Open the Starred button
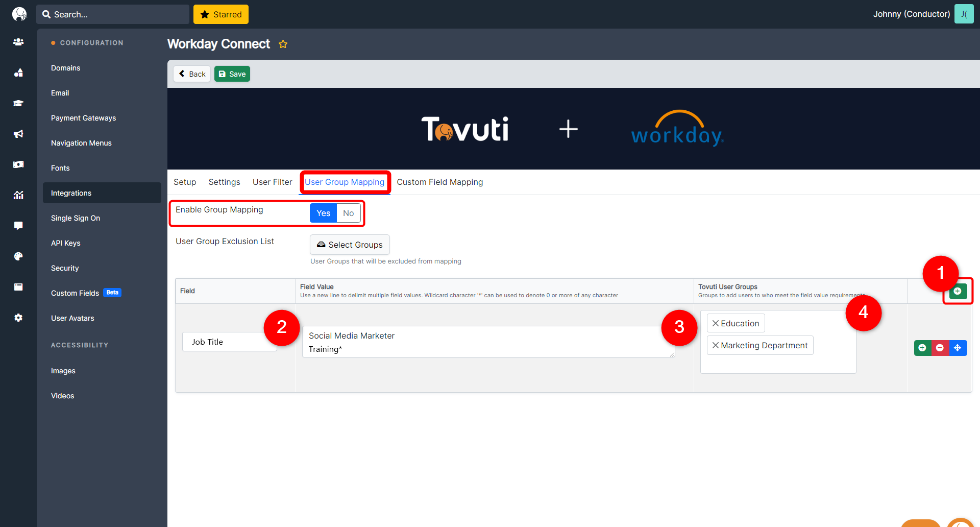Image resolution: width=980 pixels, height=527 pixels. click(221, 14)
